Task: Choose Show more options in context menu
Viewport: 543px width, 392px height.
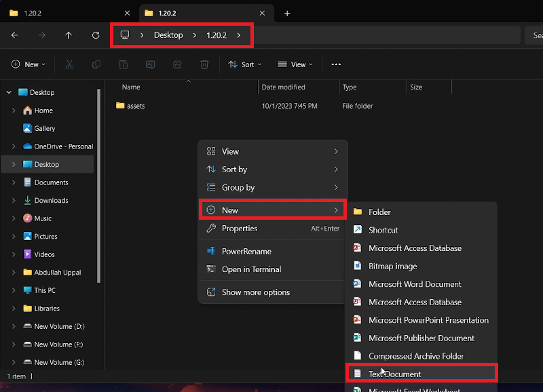Action: click(255, 292)
